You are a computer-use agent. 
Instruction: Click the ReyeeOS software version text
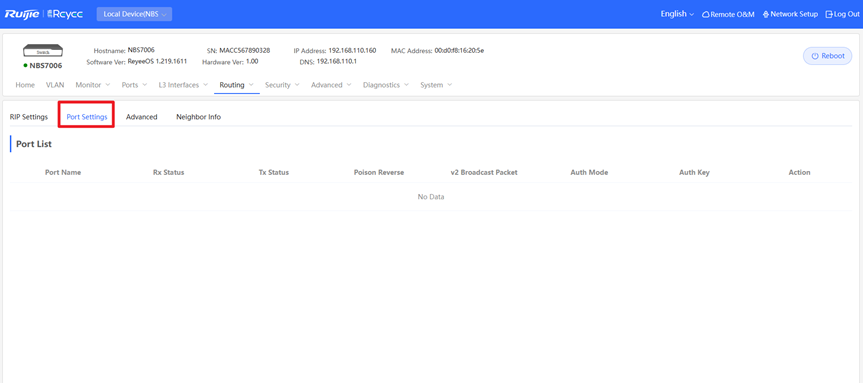pos(157,61)
